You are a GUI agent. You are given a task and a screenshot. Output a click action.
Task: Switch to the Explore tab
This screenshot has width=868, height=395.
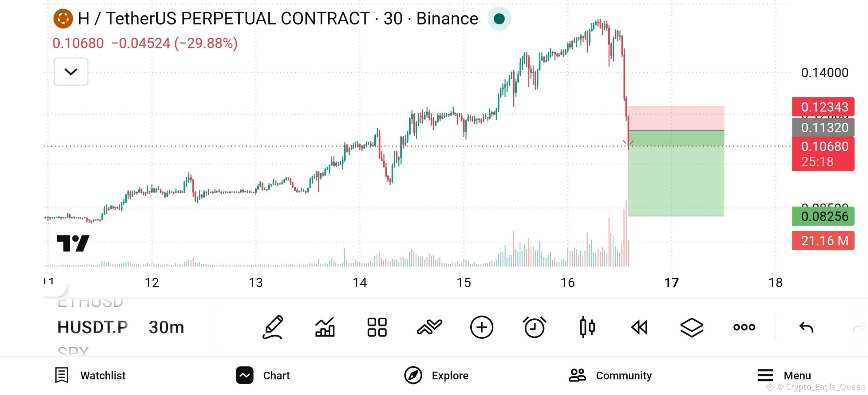tap(436, 375)
